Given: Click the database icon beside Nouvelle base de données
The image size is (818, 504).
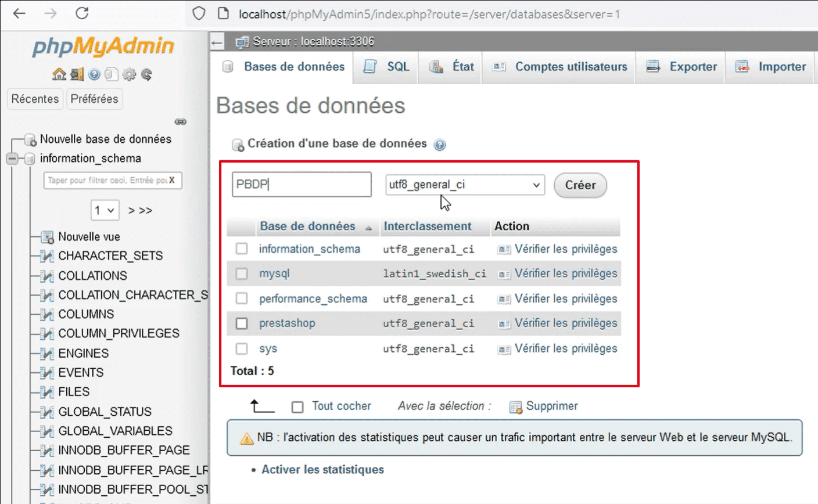Looking at the screenshot, I should [x=30, y=139].
